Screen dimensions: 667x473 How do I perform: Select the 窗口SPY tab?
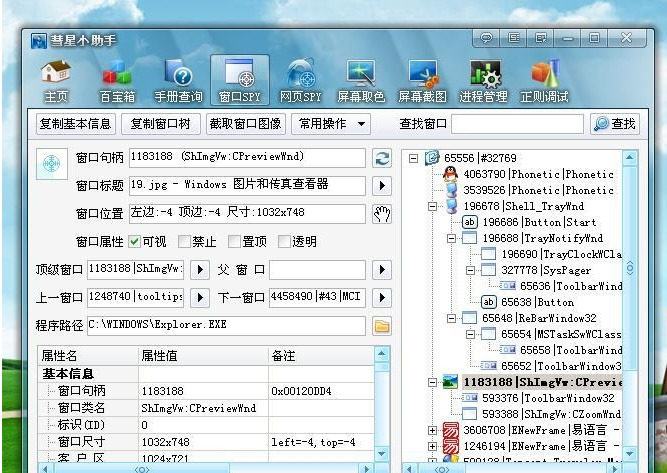(x=239, y=80)
